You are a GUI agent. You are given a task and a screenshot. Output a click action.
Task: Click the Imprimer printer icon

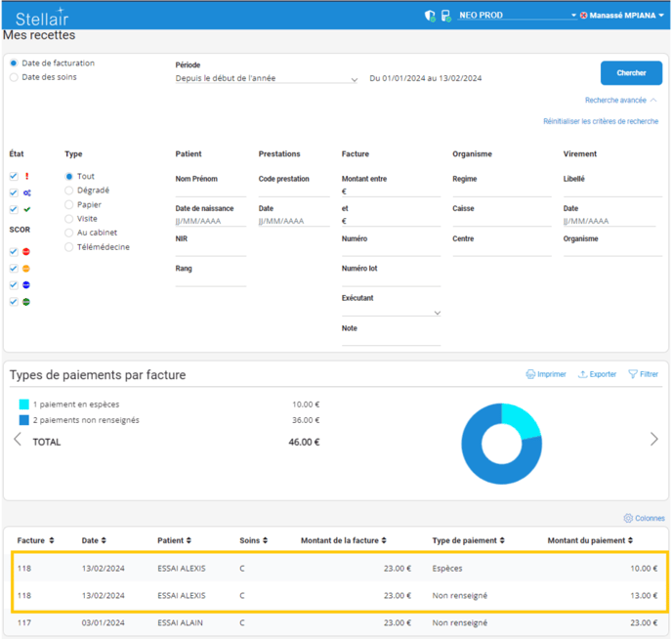click(x=530, y=374)
